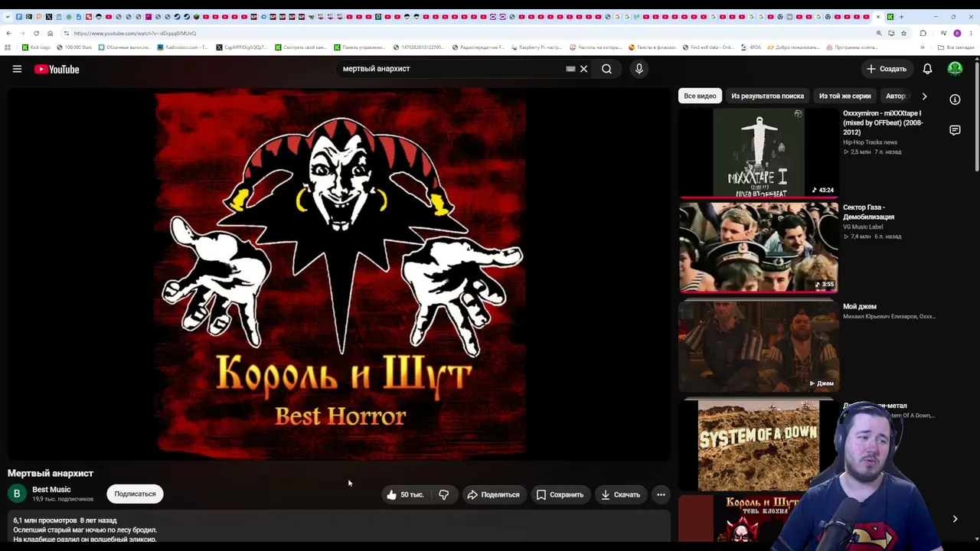The width and height of the screenshot is (980, 551).
Task: Open the System of a Down thumbnail
Action: 759,445
